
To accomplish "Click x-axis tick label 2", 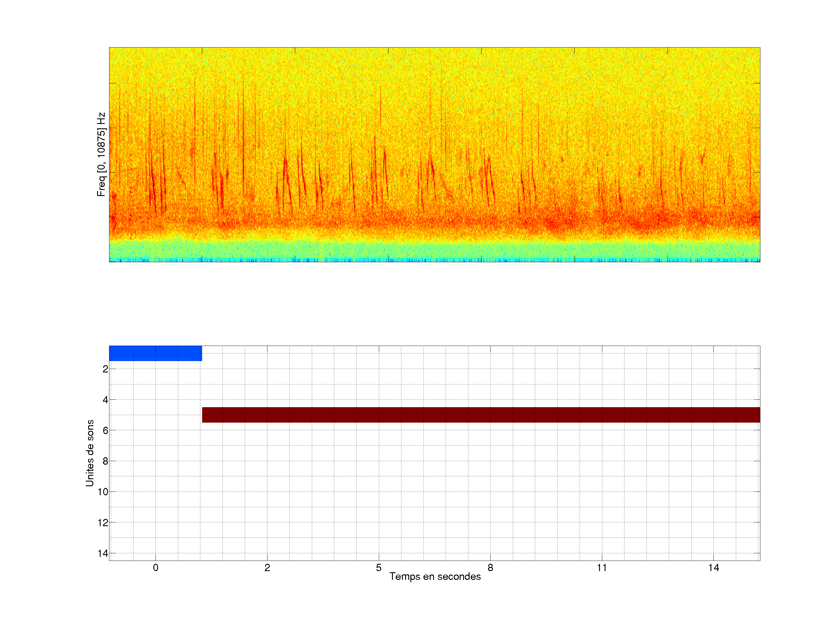I will [x=267, y=568].
